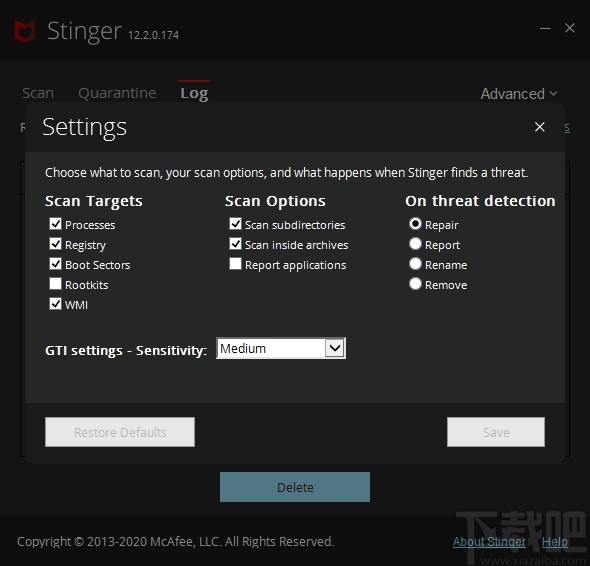Image resolution: width=590 pixels, height=566 pixels.
Task: Close the Stinger application window
Action: (570, 28)
